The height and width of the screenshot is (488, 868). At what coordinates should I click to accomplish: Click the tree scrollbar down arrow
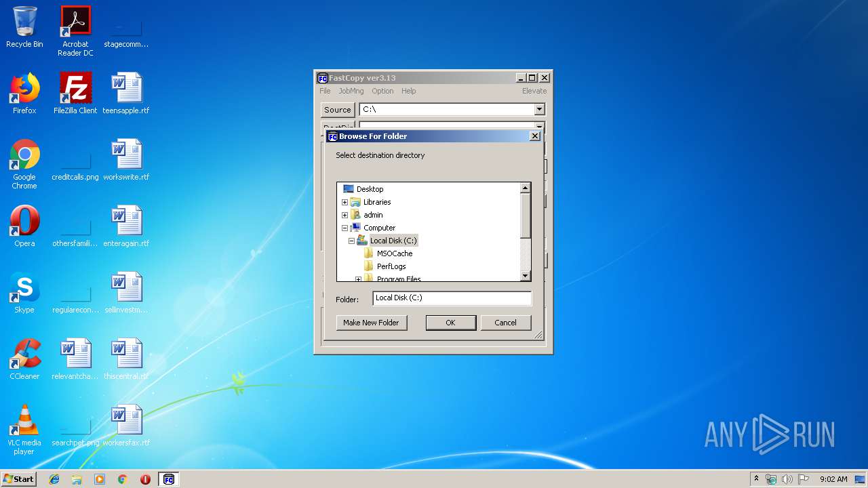(525, 276)
